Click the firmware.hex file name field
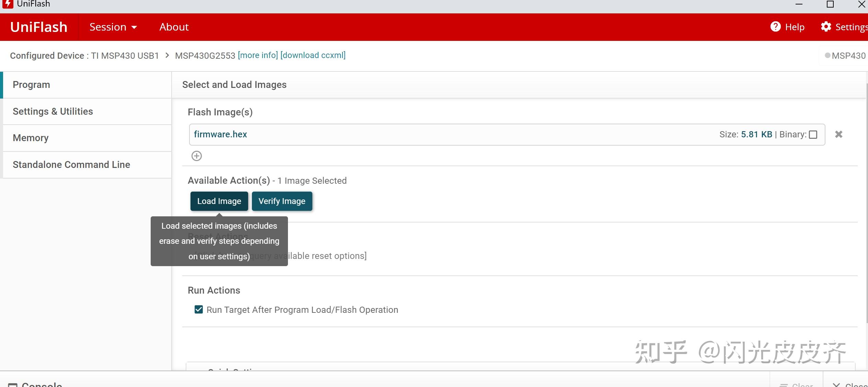Viewport: 868px width, 387px height. [507, 135]
